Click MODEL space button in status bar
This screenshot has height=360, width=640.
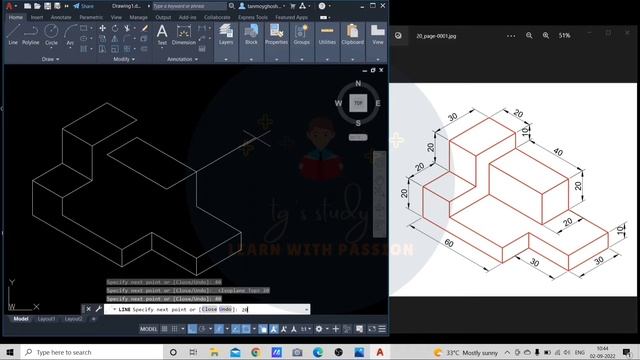pos(148,329)
